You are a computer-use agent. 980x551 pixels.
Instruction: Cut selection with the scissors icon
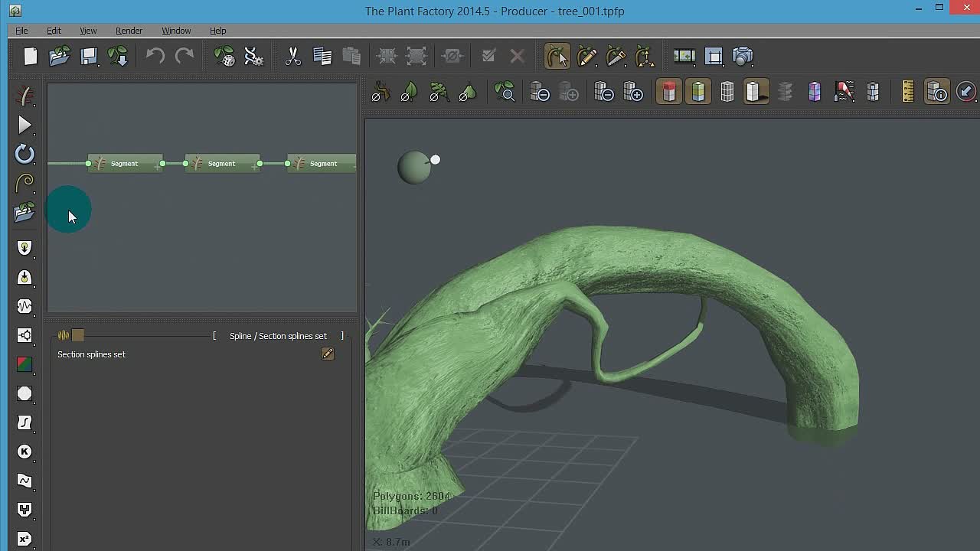coord(292,56)
